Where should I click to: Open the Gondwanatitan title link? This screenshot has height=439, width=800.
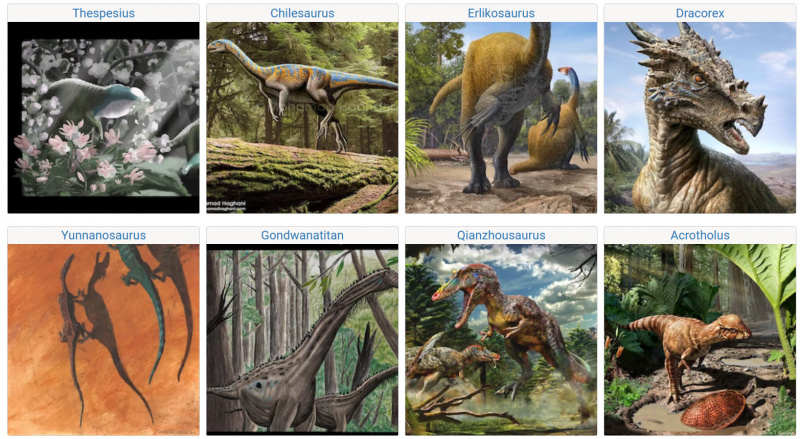pyautogui.click(x=302, y=235)
